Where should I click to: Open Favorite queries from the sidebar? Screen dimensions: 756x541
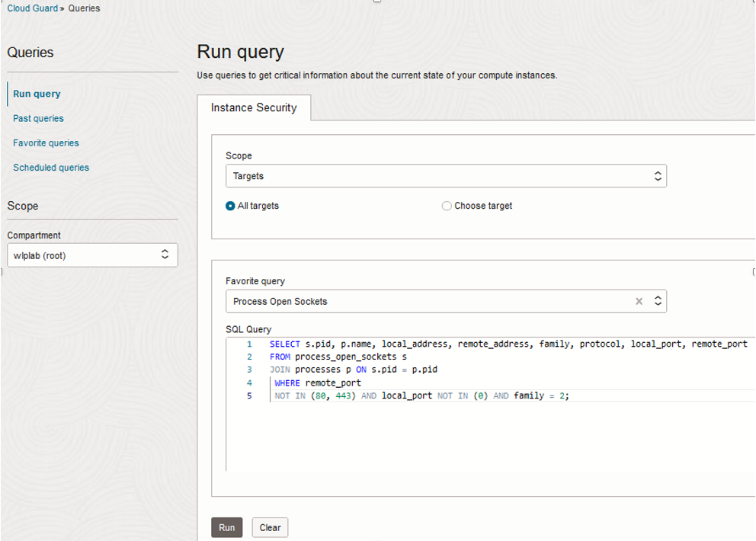click(x=46, y=142)
